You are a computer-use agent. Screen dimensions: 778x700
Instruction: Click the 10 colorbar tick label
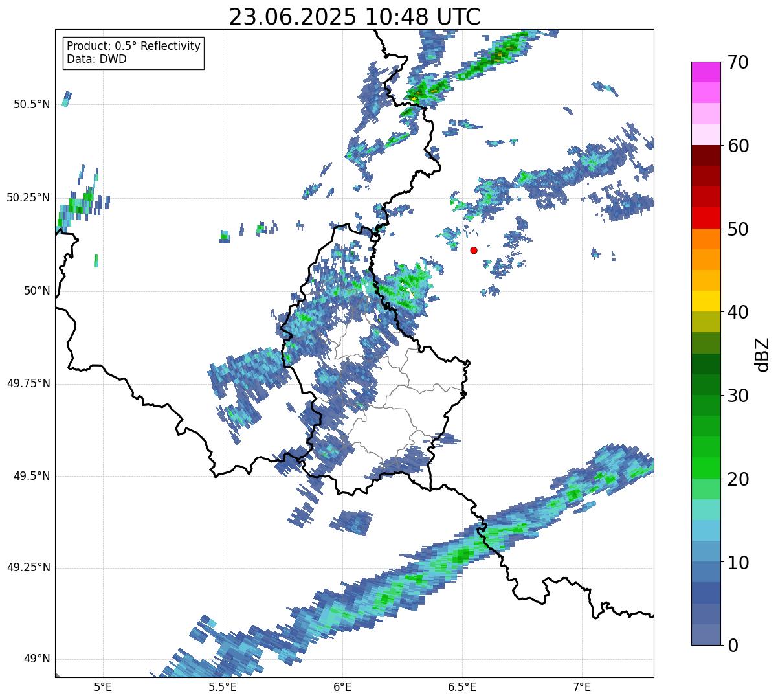[x=739, y=562]
